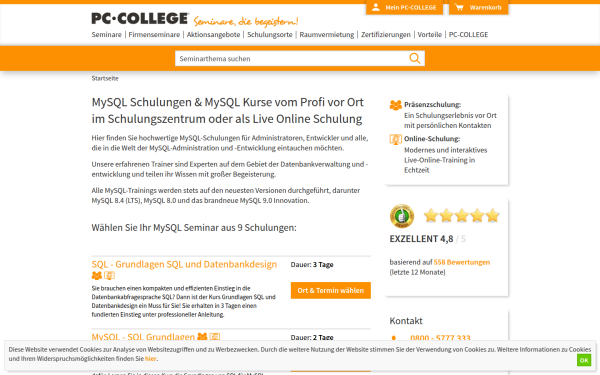
Task: Open the Warenkorb button
Action: 479,7
